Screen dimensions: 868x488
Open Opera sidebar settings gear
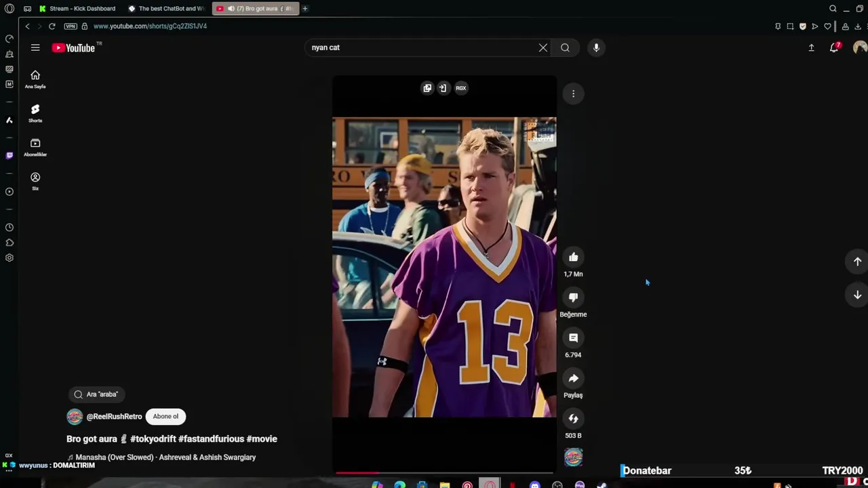pos(9,258)
